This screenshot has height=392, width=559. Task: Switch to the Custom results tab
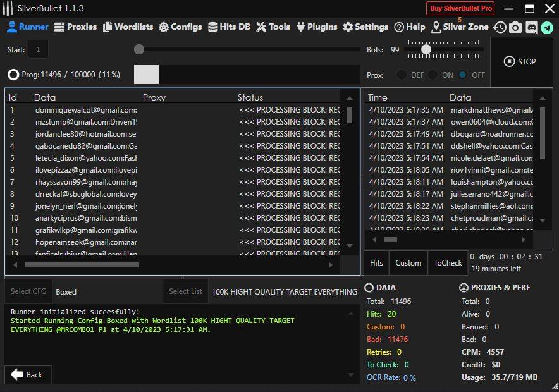pyautogui.click(x=408, y=263)
